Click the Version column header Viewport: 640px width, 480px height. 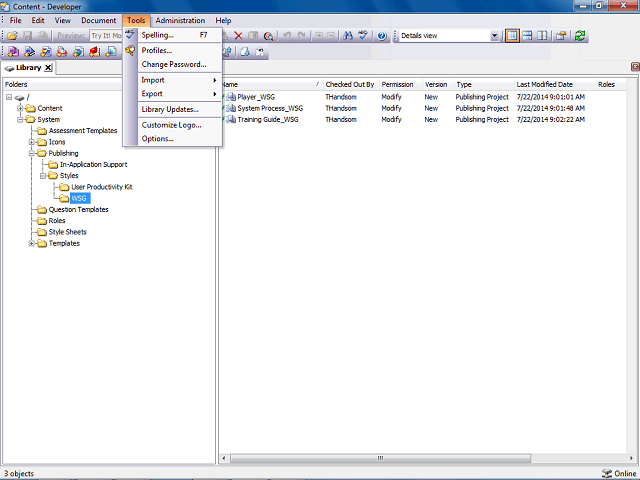coord(437,84)
